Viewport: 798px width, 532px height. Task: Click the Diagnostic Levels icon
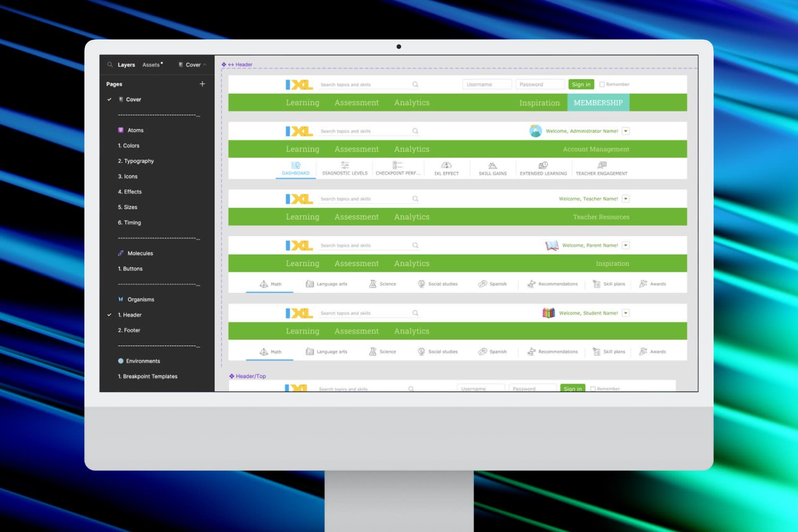pos(345,165)
